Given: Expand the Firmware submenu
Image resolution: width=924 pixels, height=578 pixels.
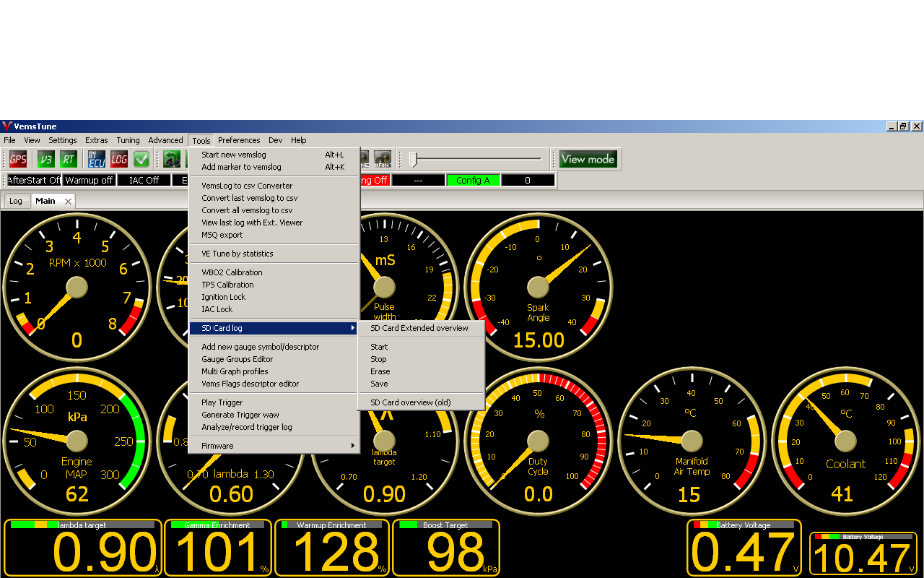Looking at the screenshot, I should (x=274, y=446).
